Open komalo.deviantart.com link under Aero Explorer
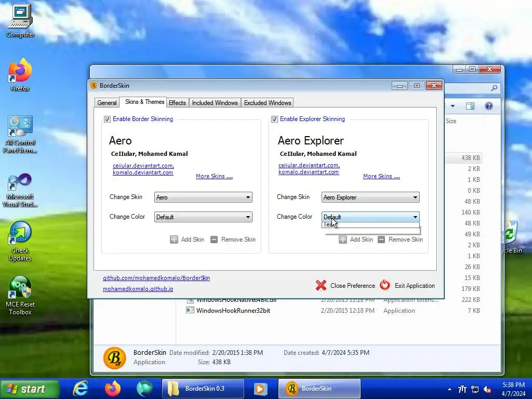532x399 pixels. click(309, 172)
